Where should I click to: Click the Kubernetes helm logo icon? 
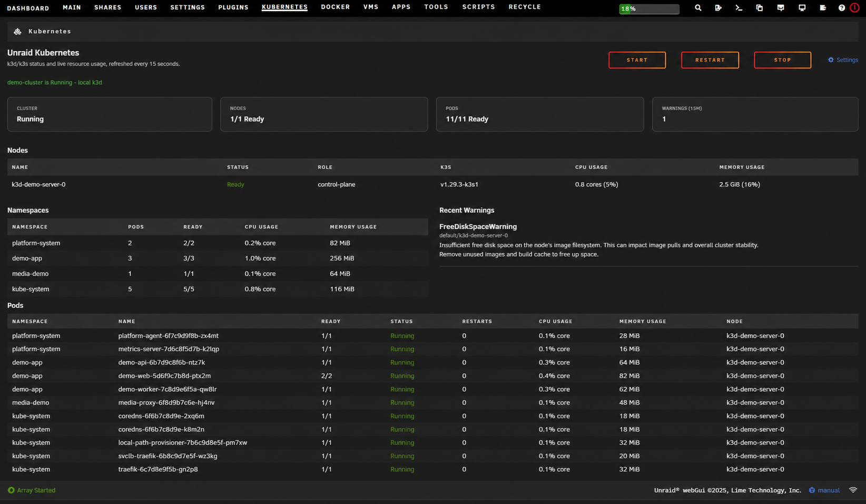tap(17, 32)
